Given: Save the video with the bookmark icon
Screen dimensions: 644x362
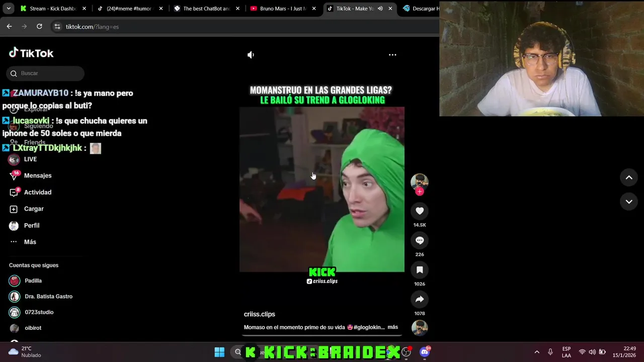Looking at the screenshot, I should [420, 270].
